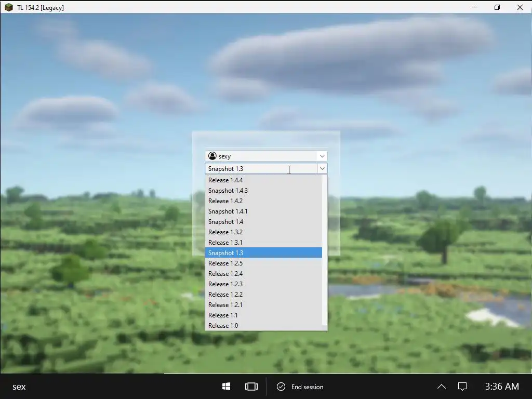Pick Release 1.4.2 version
This screenshot has height=399, width=532.
click(263, 201)
